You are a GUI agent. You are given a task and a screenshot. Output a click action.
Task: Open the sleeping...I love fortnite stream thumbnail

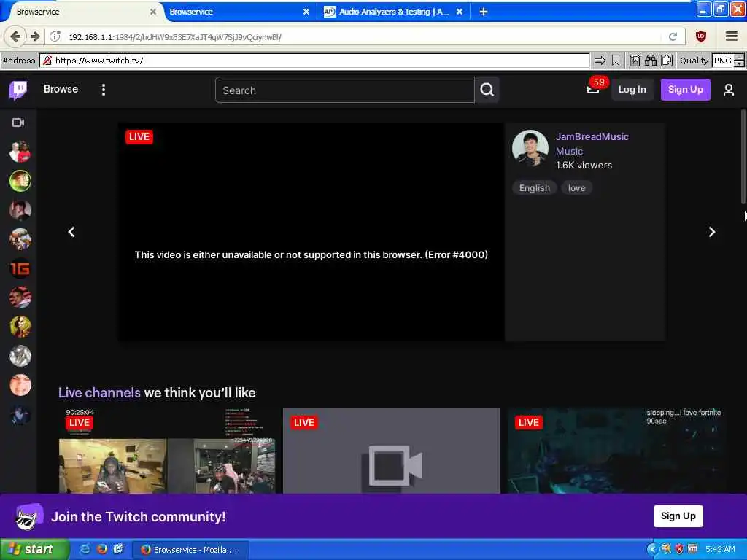point(616,451)
